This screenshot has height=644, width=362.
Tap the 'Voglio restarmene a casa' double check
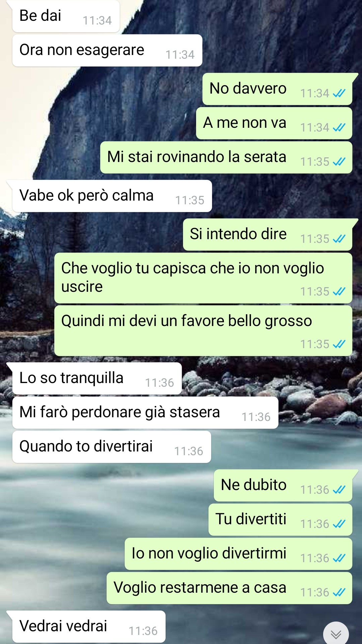tap(339, 592)
